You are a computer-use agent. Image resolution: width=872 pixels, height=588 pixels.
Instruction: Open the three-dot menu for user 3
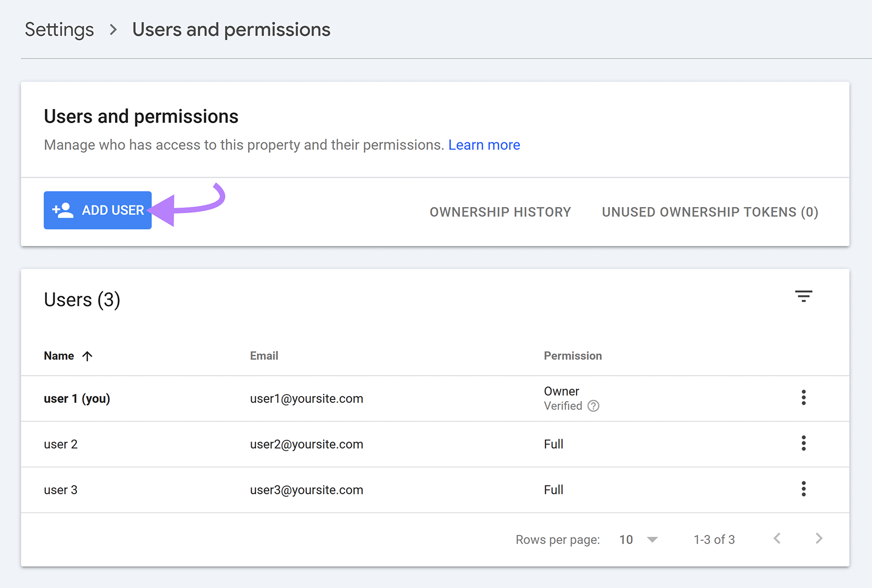pyautogui.click(x=804, y=489)
